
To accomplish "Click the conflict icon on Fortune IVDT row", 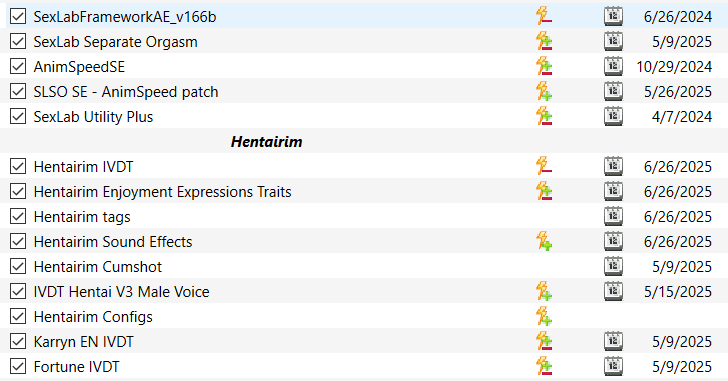I will tap(544, 366).
